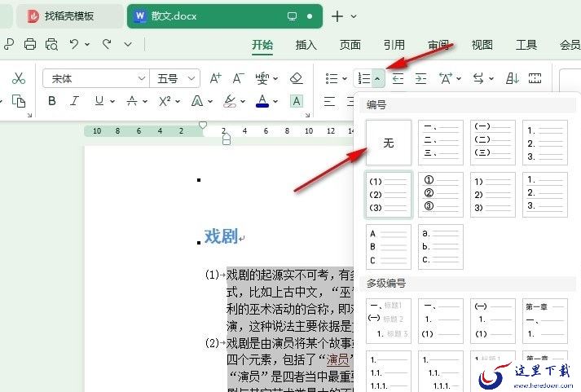Open the font dialog launcher arrow
The height and width of the screenshot is (392, 581).
coord(307,115)
